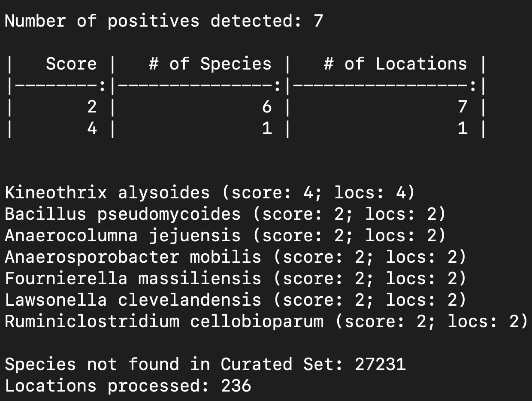The width and height of the screenshot is (532, 401).
Task: Click the Anaerosporobacter mobilis line
Action: coord(236,257)
